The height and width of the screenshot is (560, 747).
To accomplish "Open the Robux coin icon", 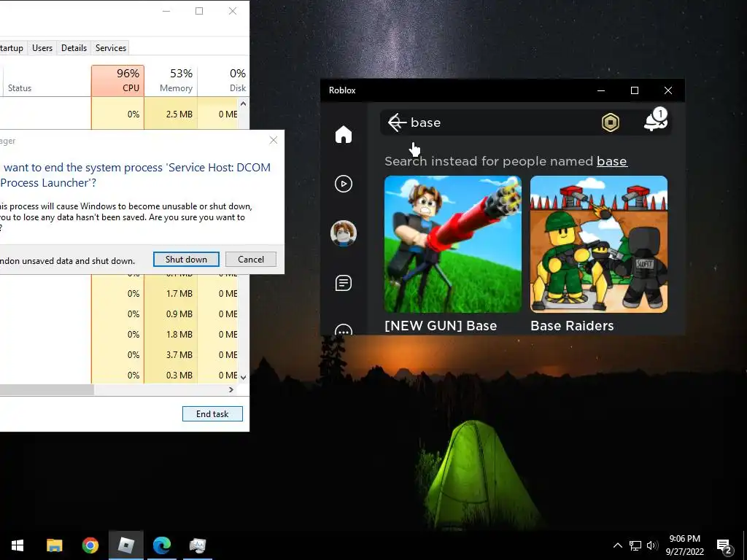I will tap(611, 122).
